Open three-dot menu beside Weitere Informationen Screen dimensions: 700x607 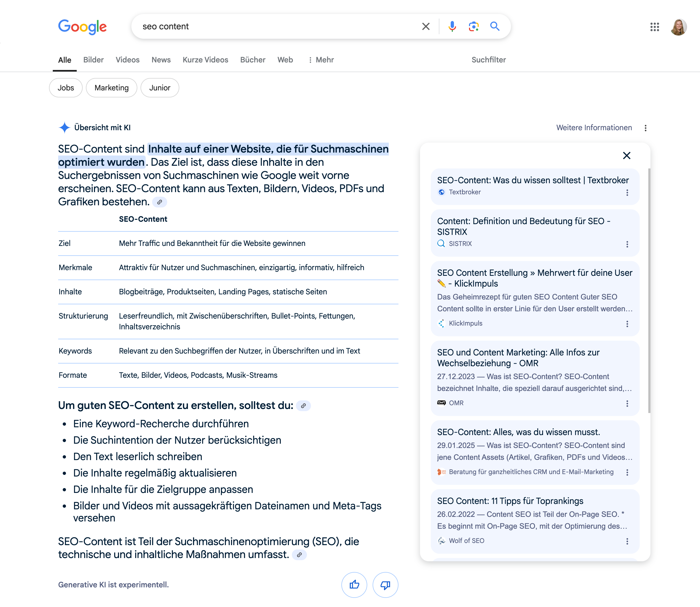point(645,128)
